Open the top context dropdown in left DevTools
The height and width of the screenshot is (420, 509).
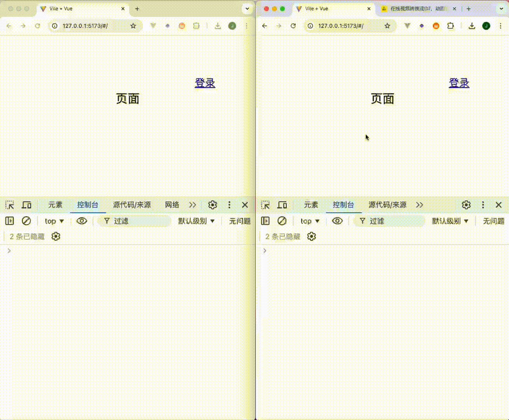(54, 221)
